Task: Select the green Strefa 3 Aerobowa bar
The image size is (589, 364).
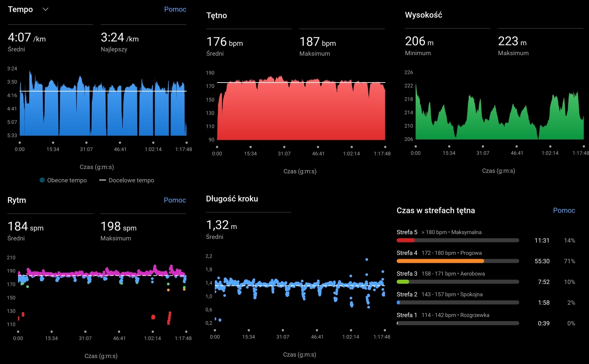Action: click(x=403, y=282)
